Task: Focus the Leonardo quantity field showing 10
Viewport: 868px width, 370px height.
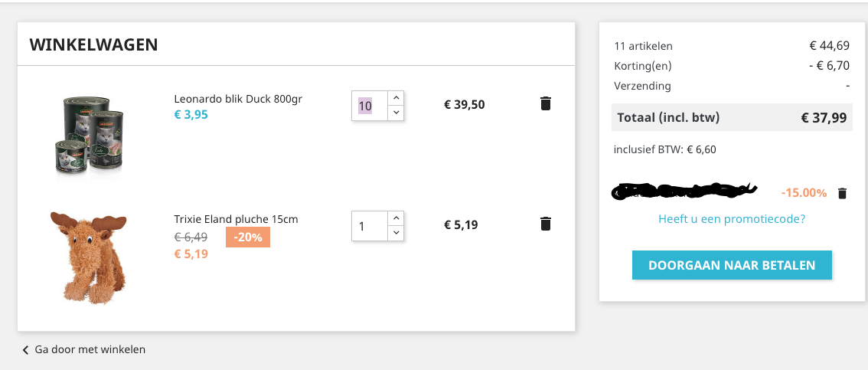Action: point(369,106)
